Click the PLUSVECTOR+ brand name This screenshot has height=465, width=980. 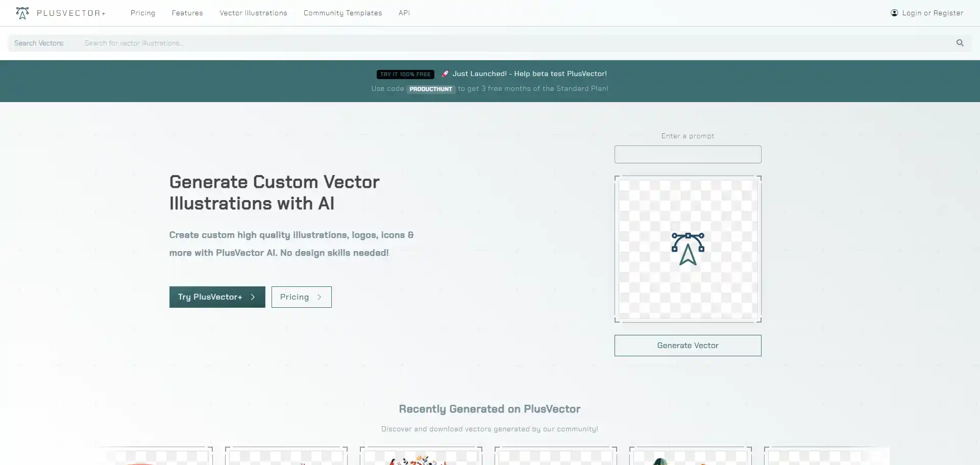(71, 13)
